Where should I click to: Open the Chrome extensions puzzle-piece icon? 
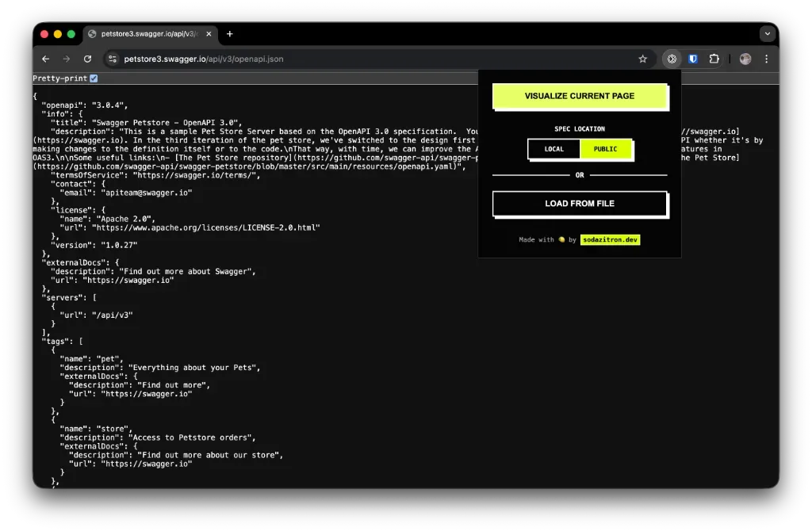point(713,59)
